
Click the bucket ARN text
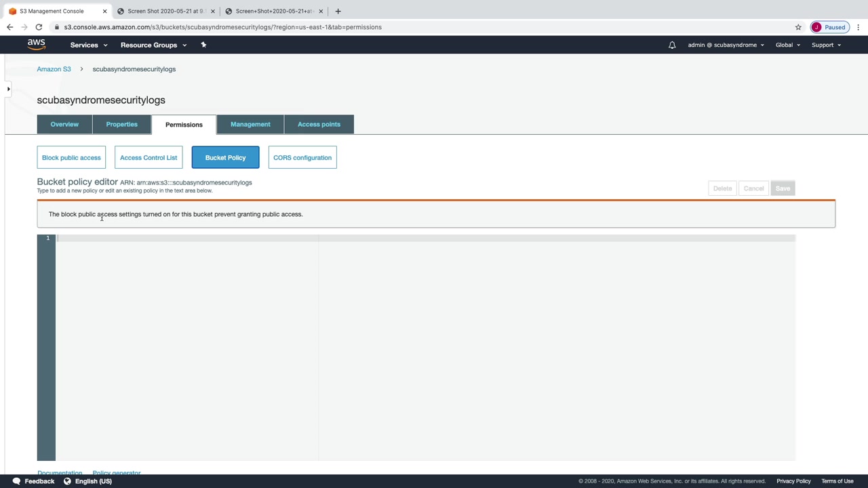(186, 182)
